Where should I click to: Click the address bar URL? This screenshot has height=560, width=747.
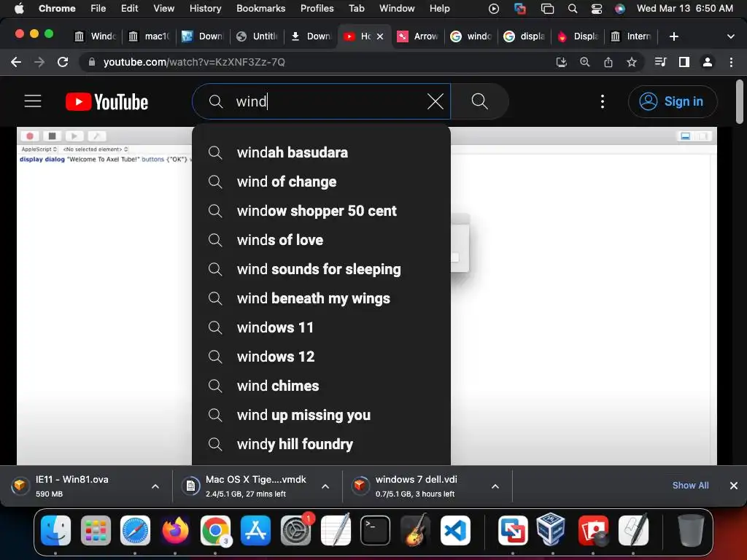[194, 62]
